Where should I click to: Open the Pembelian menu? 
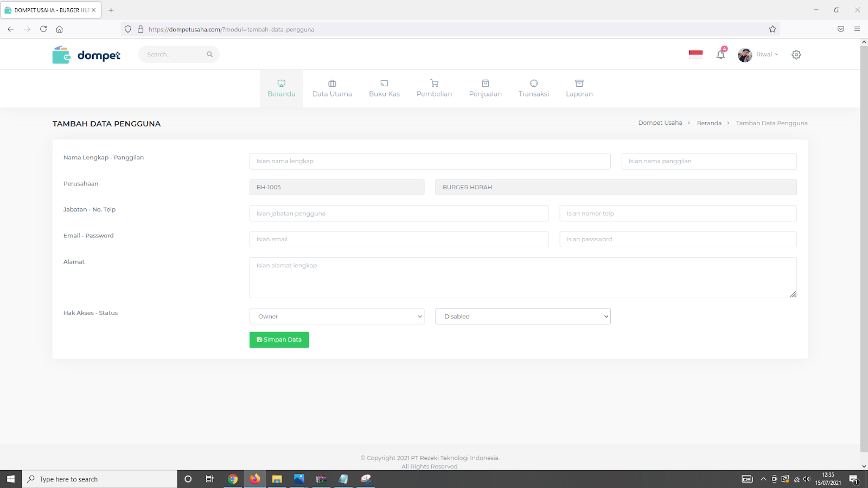click(x=435, y=89)
